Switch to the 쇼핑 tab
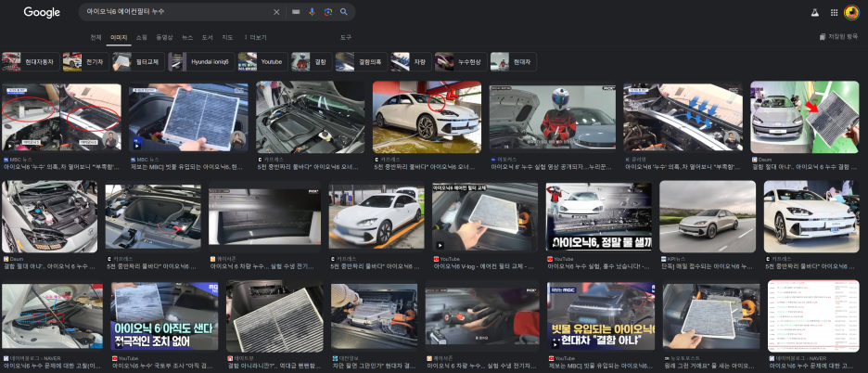Image resolution: width=868 pixels, height=373 pixels. coord(142,37)
